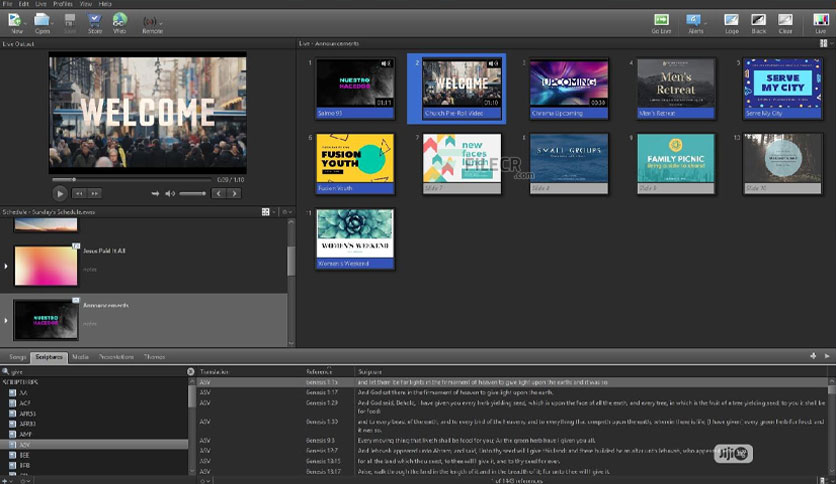Expand the Jesus Paid It All schedule item
The height and width of the screenshot is (484, 836).
click(7, 266)
